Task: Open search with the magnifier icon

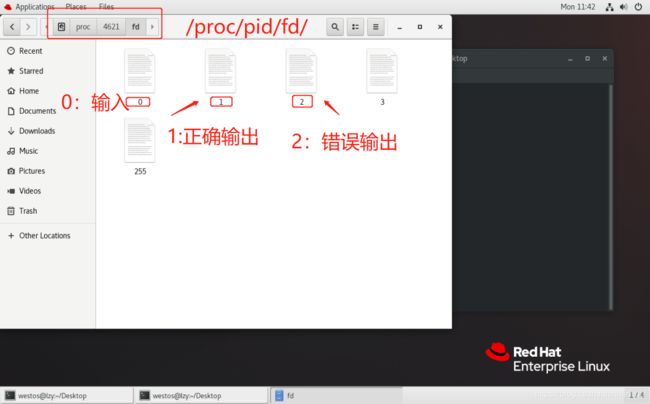Action: [335, 27]
